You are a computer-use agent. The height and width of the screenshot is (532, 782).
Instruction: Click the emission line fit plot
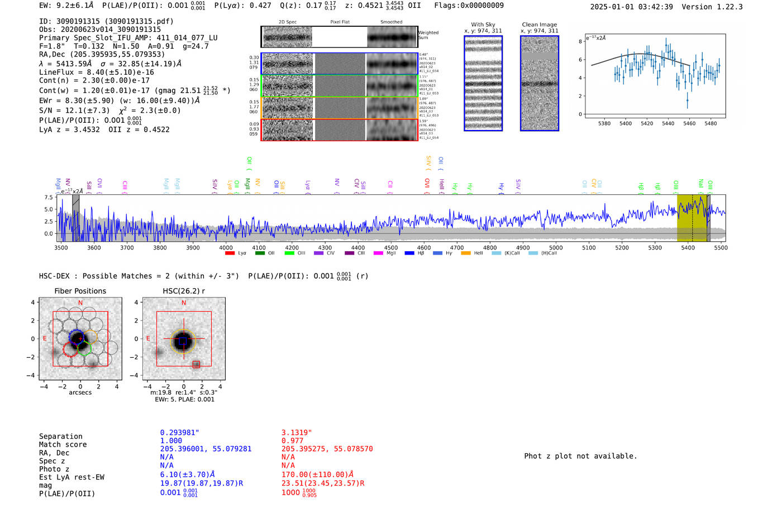(655, 76)
